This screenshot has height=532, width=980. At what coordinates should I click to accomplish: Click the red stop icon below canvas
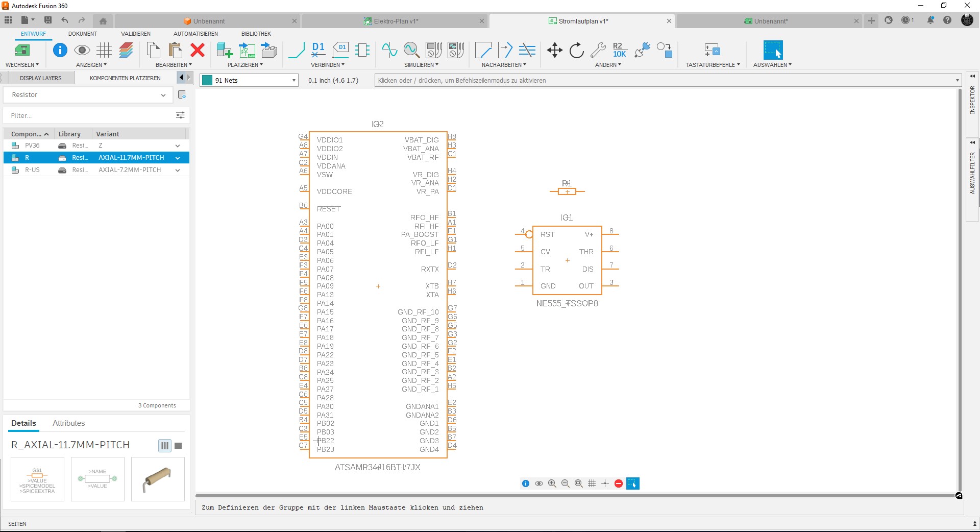(x=619, y=483)
